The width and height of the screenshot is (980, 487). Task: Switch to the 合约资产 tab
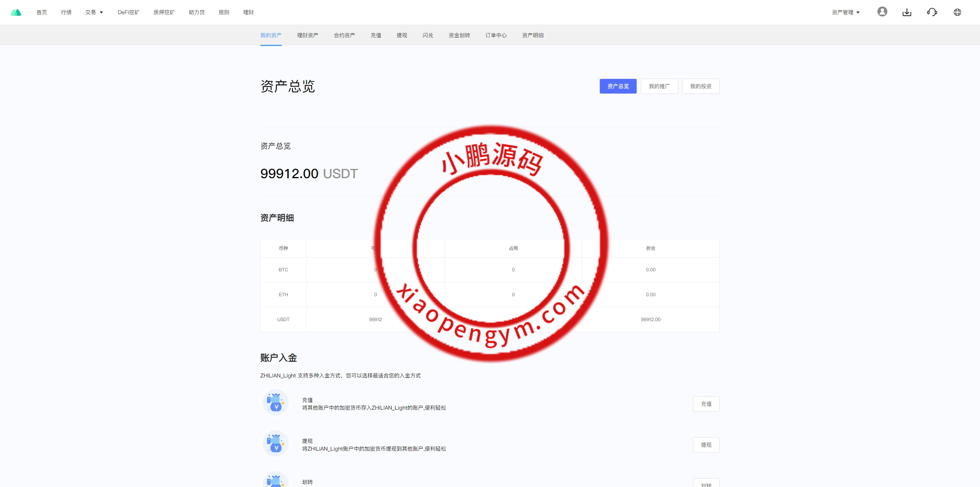(344, 35)
